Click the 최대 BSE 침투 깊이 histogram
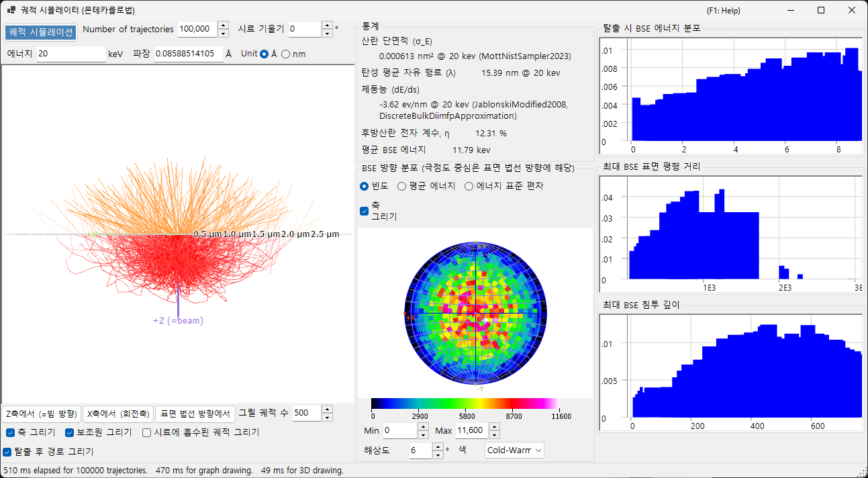 [730, 373]
